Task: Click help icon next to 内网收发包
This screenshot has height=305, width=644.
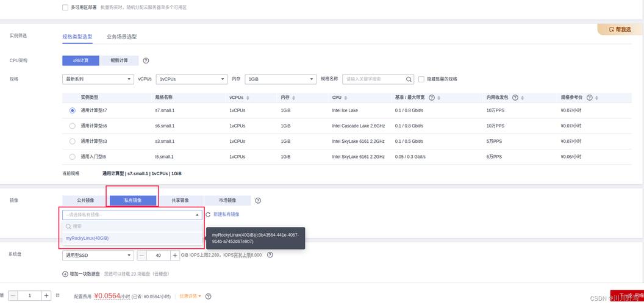Action: 515,98
